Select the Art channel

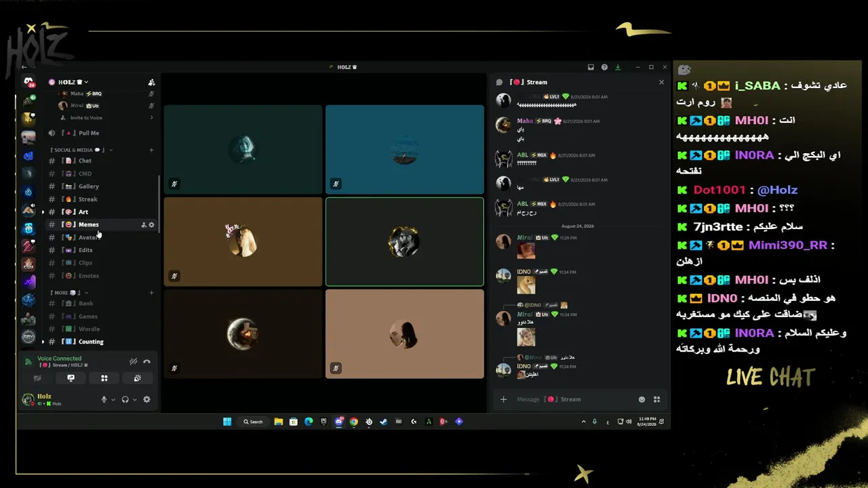(x=102, y=212)
